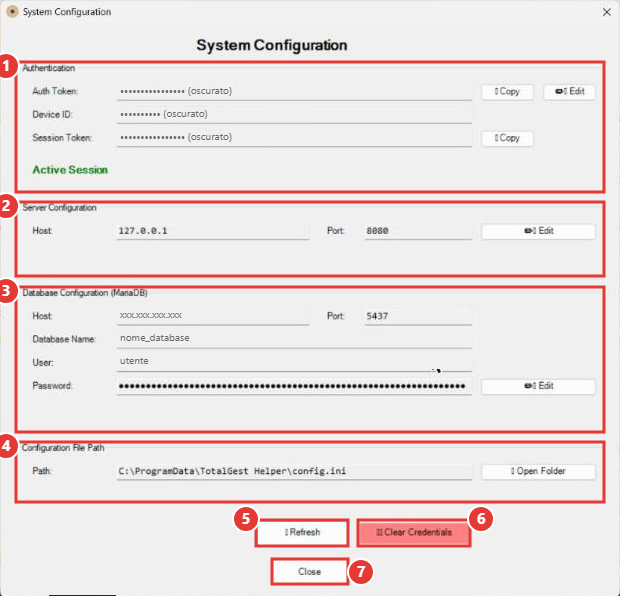
Task: Click the Close button at bottom
Action: tap(310, 571)
